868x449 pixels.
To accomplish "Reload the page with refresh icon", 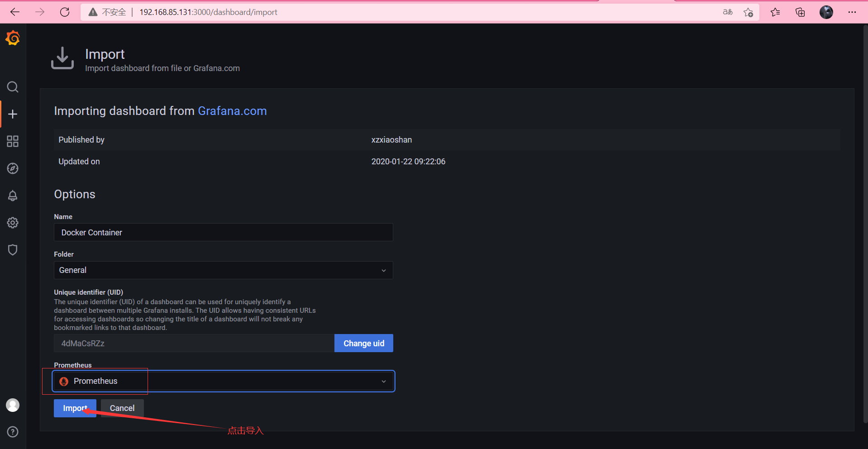I will point(65,12).
